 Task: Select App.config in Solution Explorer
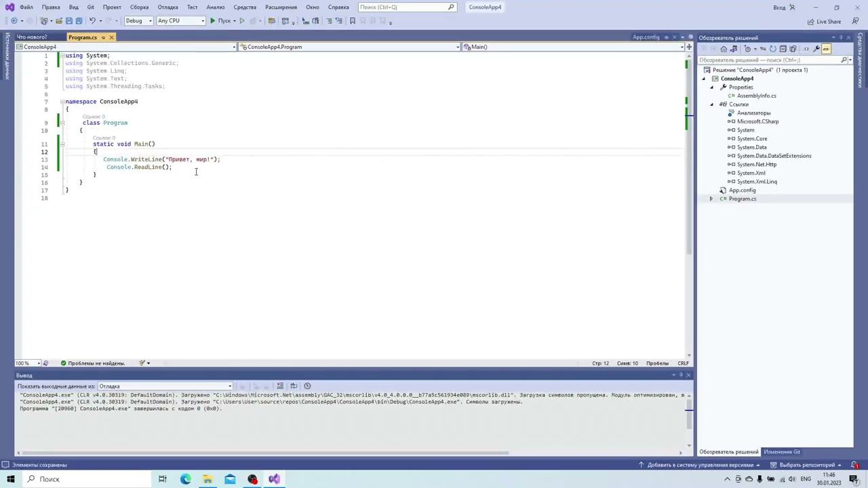(x=742, y=190)
